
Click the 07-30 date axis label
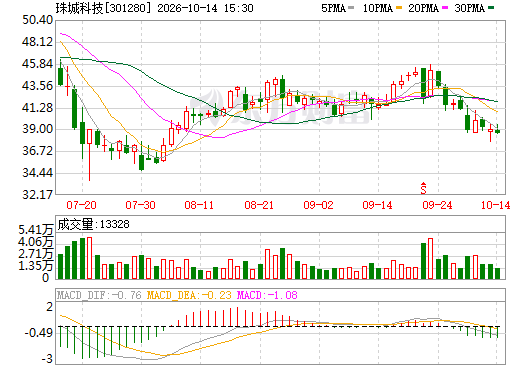[x=140, y=205]
